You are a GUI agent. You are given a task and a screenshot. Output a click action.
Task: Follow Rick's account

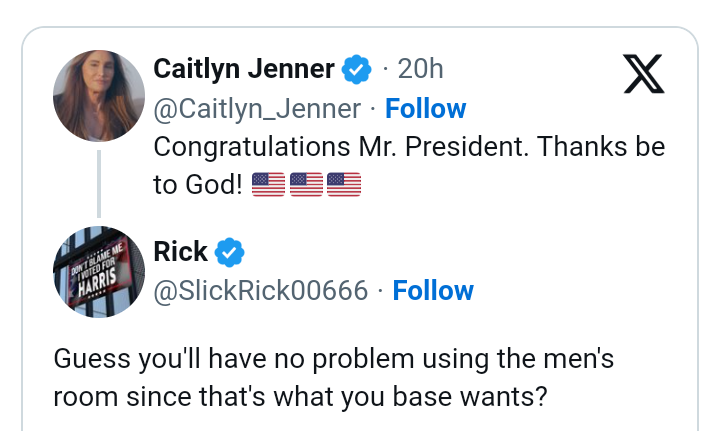tap(433, 291)
